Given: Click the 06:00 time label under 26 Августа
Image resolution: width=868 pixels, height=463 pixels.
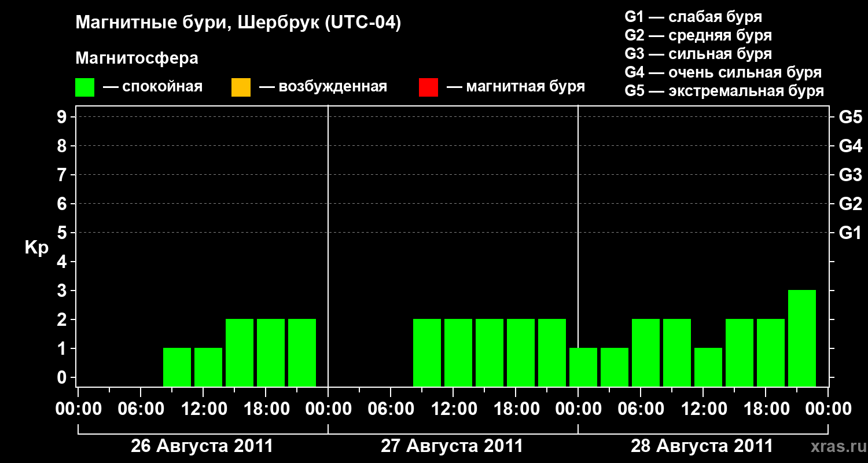Looking at the screenshot, I should (x=141, y=409).
